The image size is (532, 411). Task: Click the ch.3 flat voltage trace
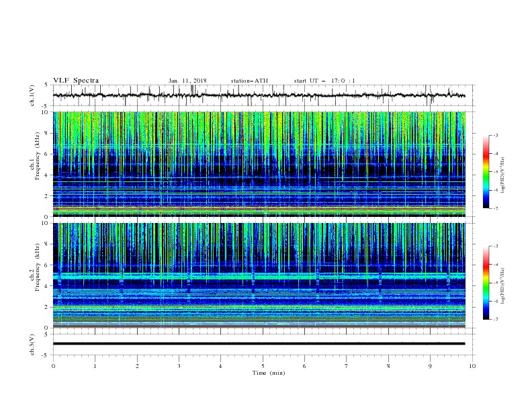click(259, 344)
